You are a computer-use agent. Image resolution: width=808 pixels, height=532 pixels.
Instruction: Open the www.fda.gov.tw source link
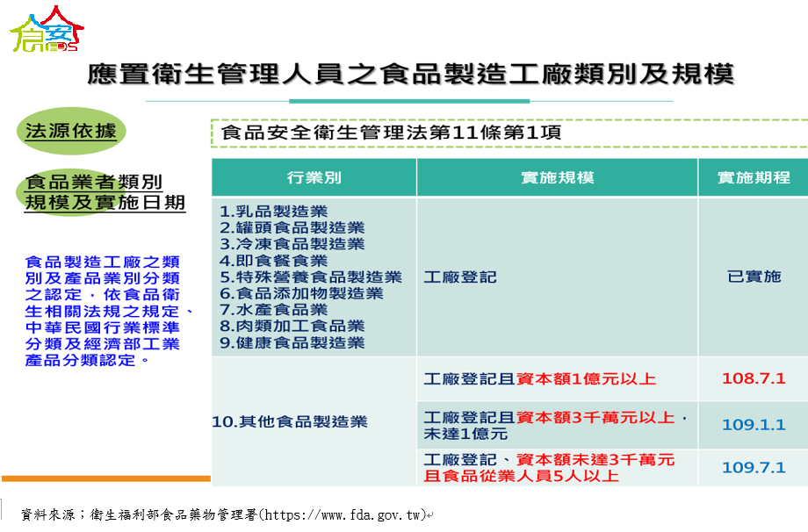click(343, 514)
